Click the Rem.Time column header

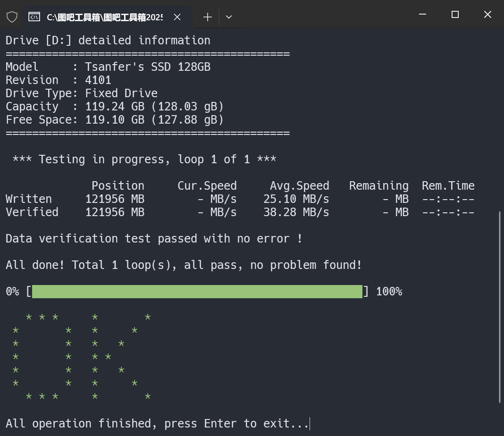pos(448,186)
